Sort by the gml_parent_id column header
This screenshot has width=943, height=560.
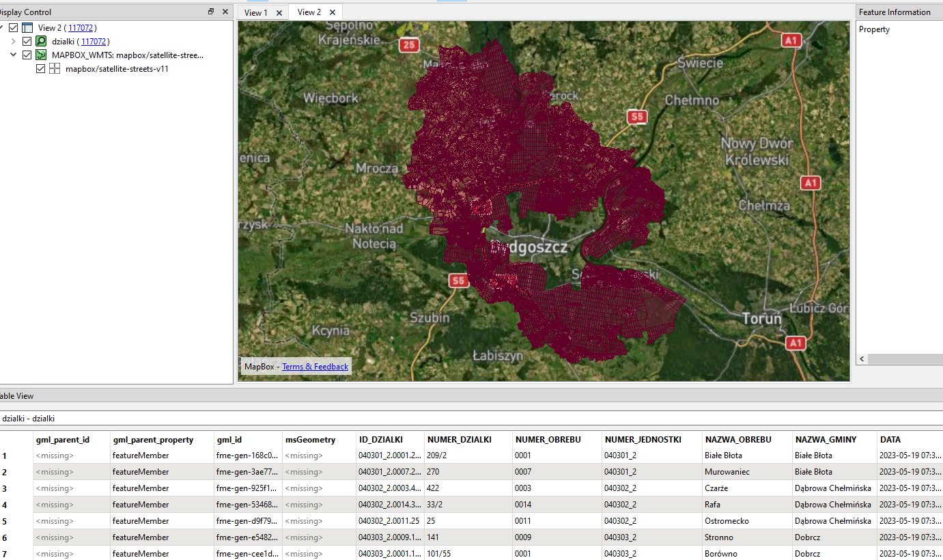click(x=71, y=439)
